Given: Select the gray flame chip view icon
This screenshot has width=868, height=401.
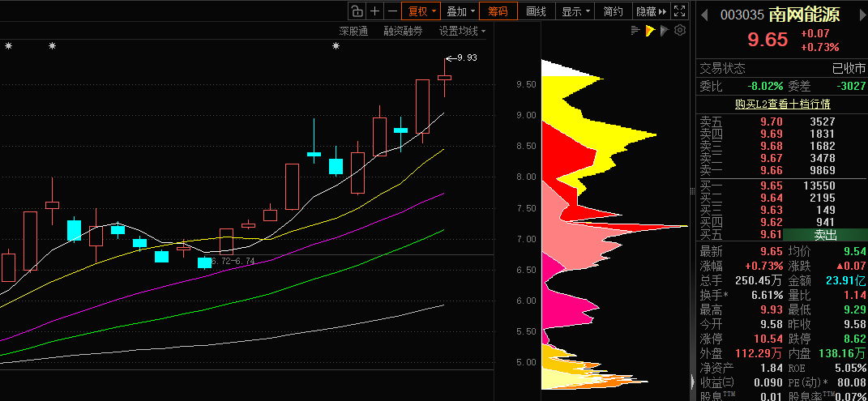Looking at the screenshot, I should pos(665,31).
